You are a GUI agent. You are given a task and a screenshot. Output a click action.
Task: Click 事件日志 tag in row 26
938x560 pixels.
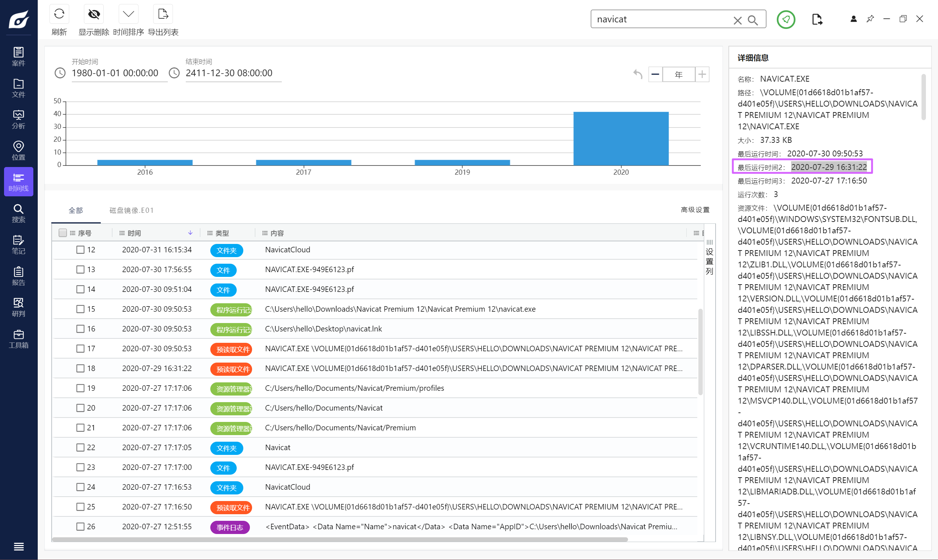pyautogui.click(x=229, y=527)
